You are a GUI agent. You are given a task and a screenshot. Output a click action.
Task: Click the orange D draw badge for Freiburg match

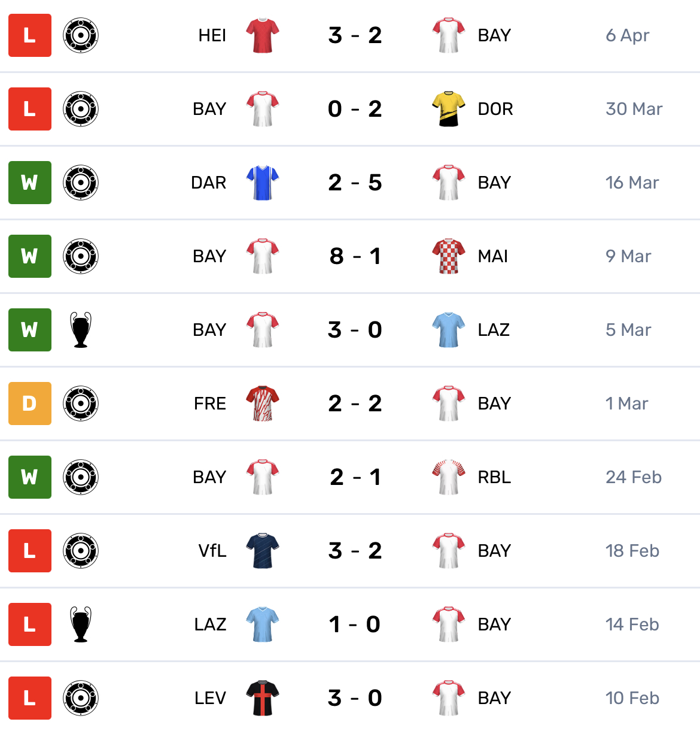click(x=30, y=404)
